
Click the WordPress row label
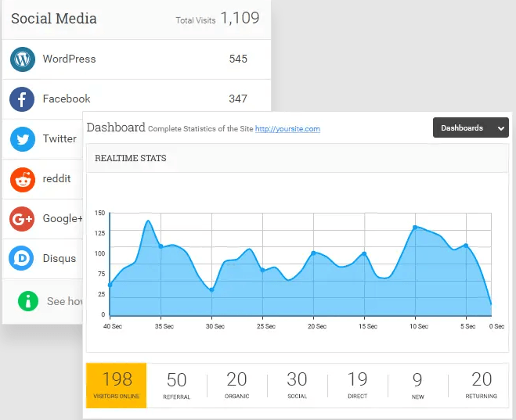[69, 59]
